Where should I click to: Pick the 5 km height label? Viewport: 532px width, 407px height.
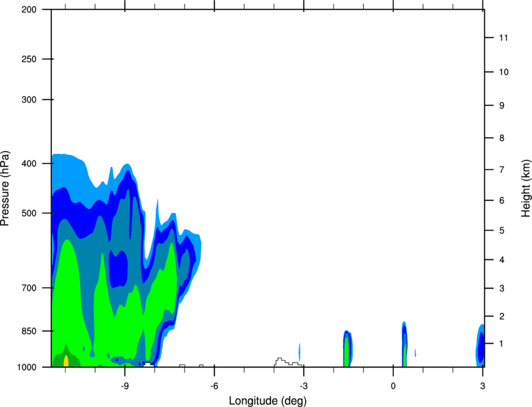point(502,230)
